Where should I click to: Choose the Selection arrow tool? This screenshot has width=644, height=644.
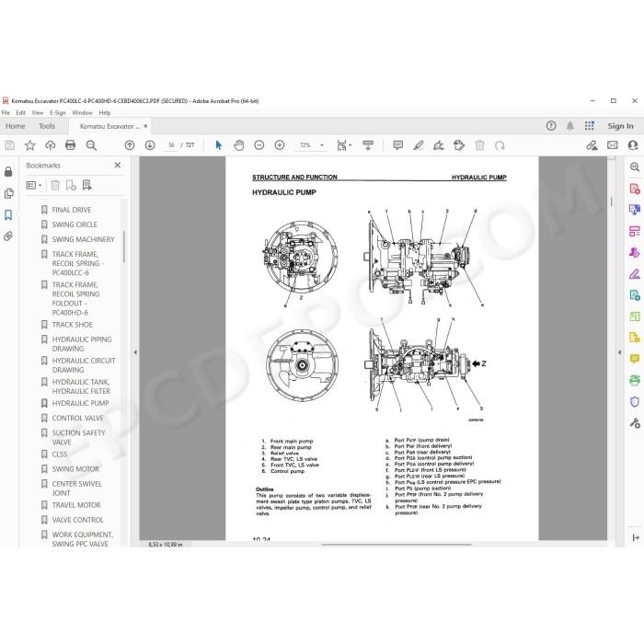[219, 145]
